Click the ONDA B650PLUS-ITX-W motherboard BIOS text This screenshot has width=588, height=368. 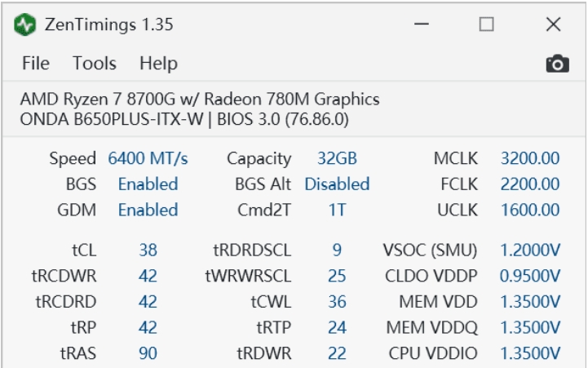coord(184,119)
